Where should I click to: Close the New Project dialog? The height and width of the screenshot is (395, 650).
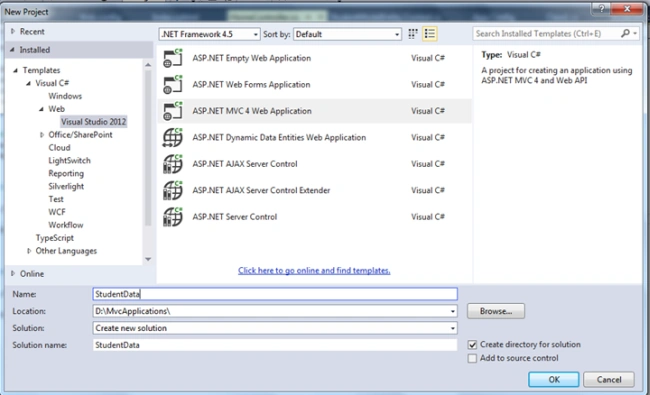(627, 8)
